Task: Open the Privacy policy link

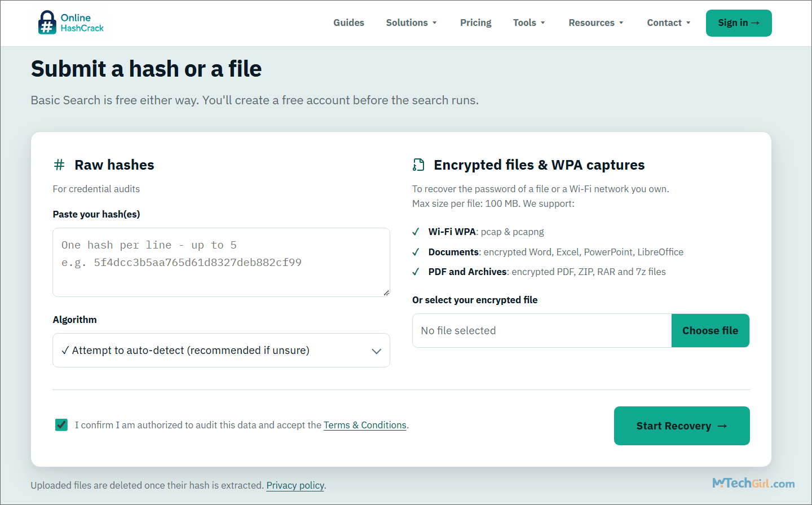Action: (295, 485)
